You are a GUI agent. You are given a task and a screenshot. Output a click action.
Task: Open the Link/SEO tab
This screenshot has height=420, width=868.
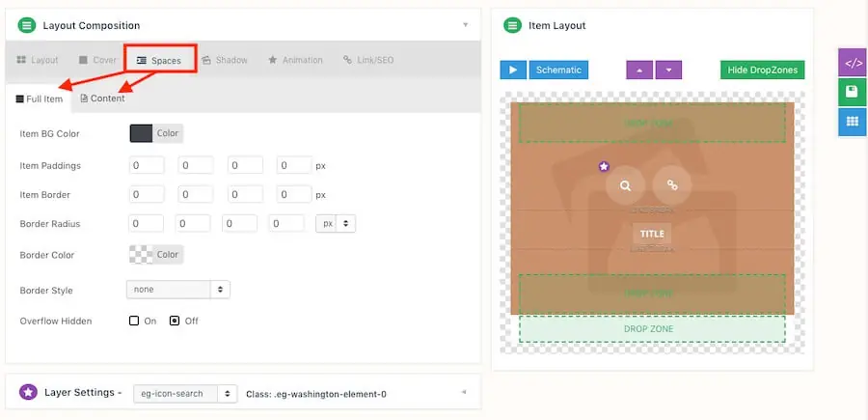pyautogui.click(x=368, y=60)
